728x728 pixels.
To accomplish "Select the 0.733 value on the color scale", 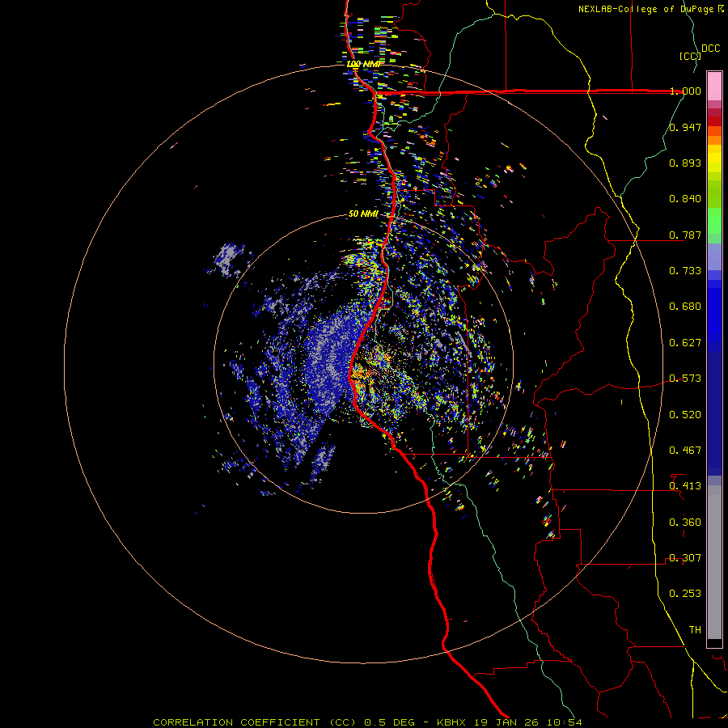I will tap(685, 271).
